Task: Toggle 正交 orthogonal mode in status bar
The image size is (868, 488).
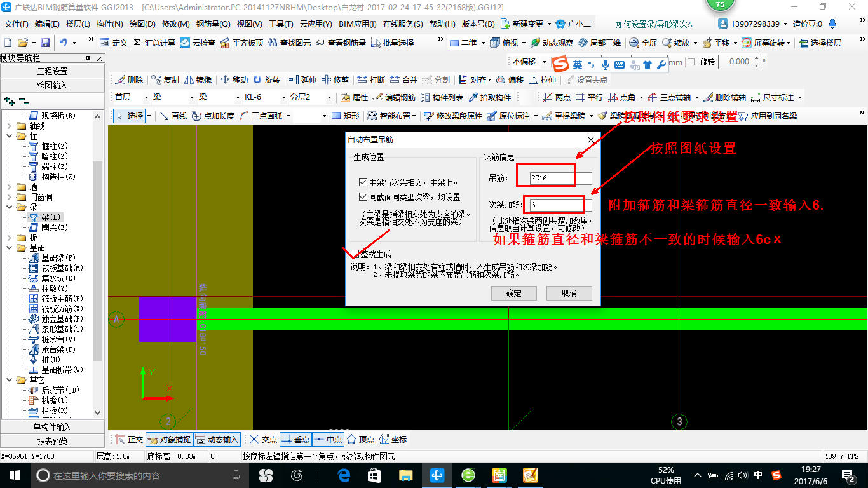Action: [129, 439]
